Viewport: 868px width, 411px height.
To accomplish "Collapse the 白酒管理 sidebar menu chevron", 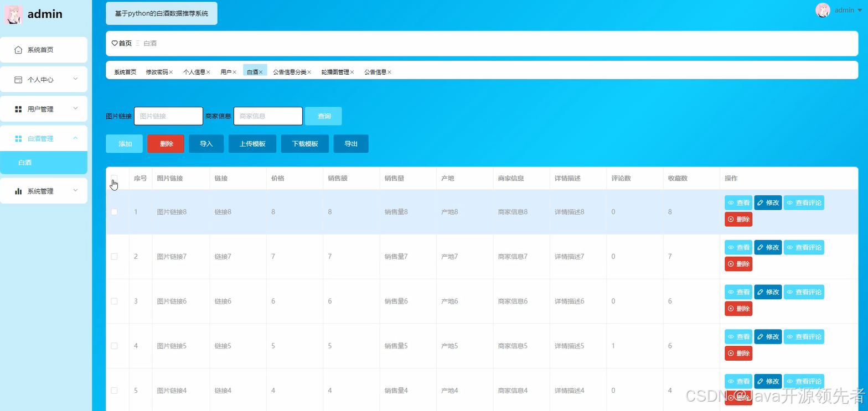I will click(75, 138).
